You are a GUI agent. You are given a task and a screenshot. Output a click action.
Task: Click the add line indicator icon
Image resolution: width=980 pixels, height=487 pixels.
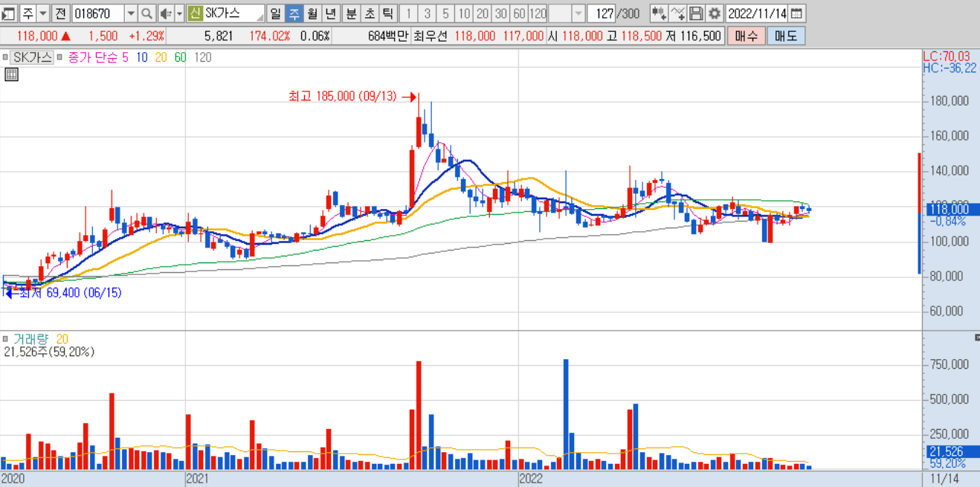(x=677, y=13)
